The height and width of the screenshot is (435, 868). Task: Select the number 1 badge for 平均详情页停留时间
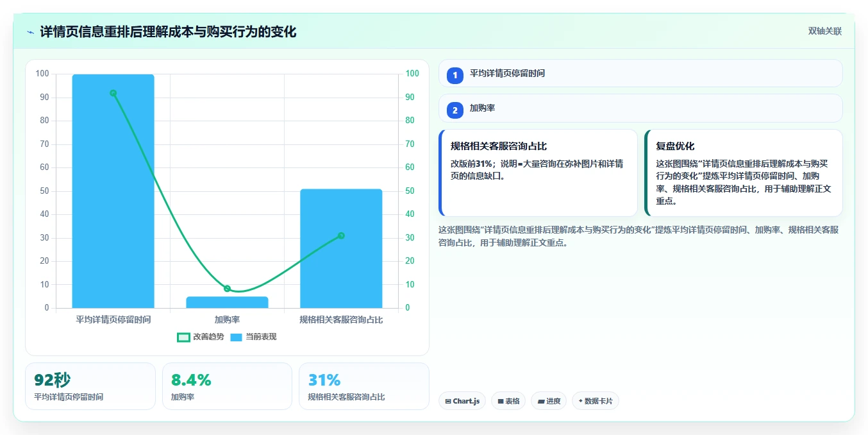pos(455,76)
